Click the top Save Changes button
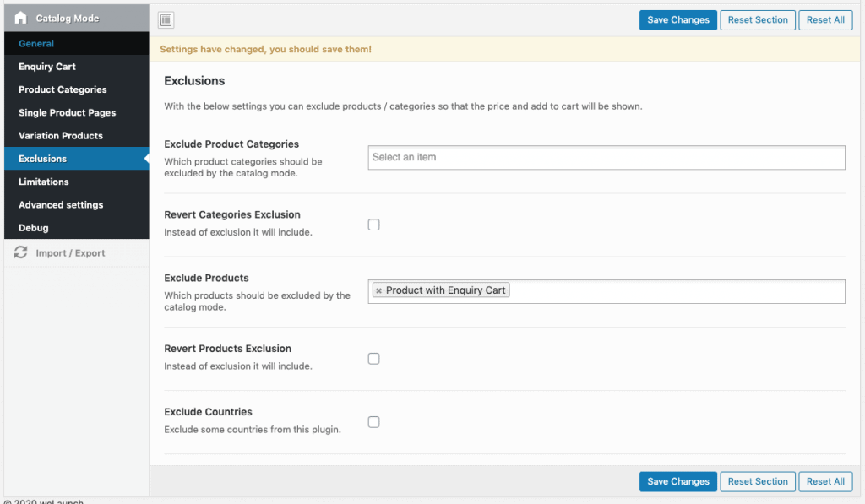 pos(678,20)
